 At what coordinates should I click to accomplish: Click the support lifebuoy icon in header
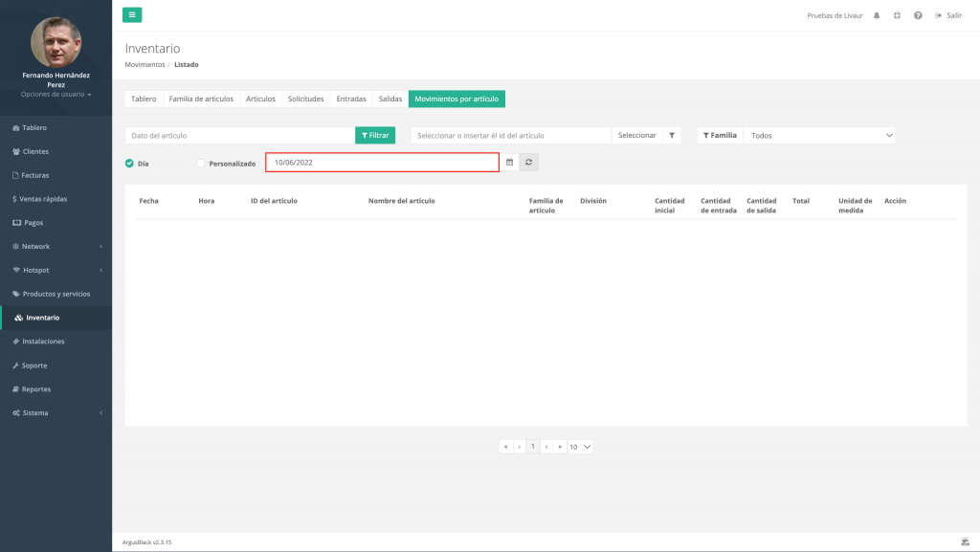coord(897,15)
